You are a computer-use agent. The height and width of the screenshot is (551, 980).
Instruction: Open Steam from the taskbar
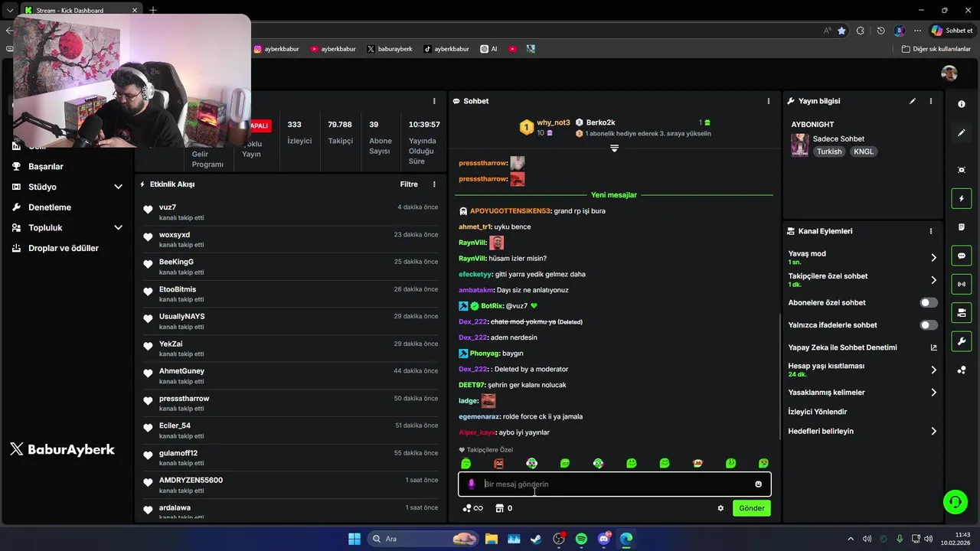[x=536, y=539]
